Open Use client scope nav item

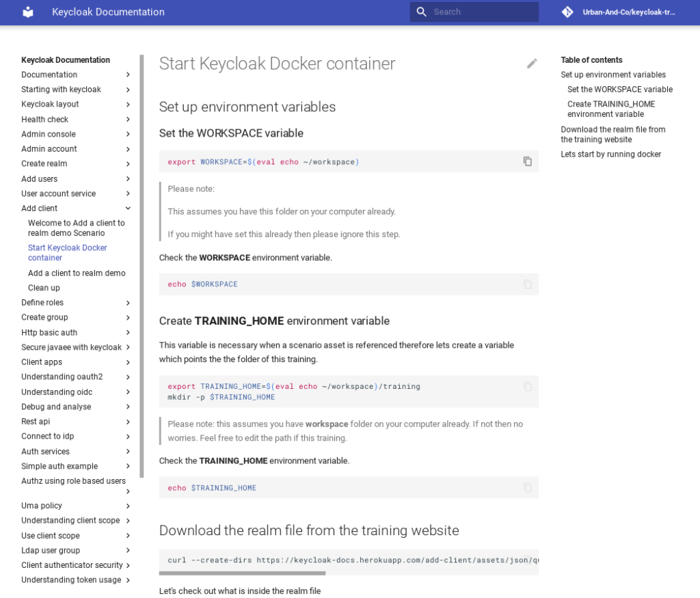pyautogui.click(x=51, y=536)
